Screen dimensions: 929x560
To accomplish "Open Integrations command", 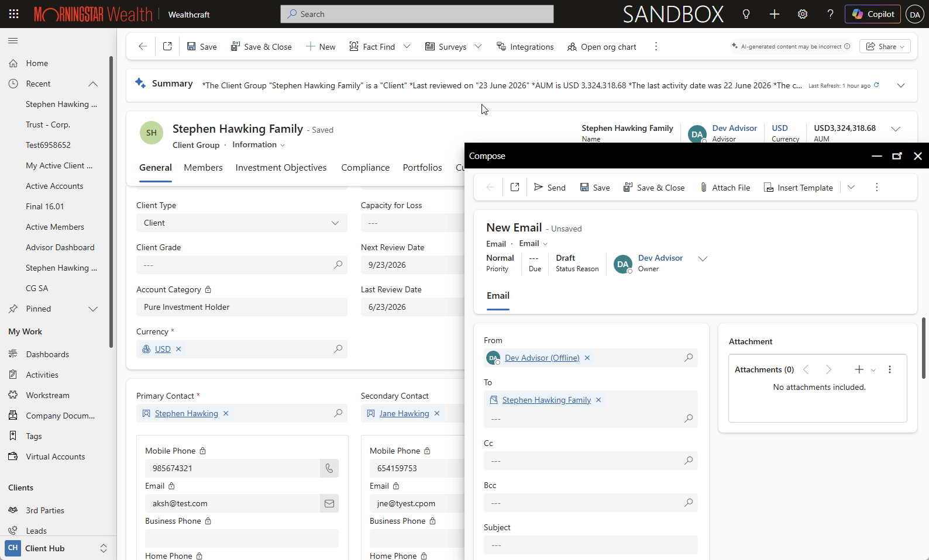I will 525,47.
